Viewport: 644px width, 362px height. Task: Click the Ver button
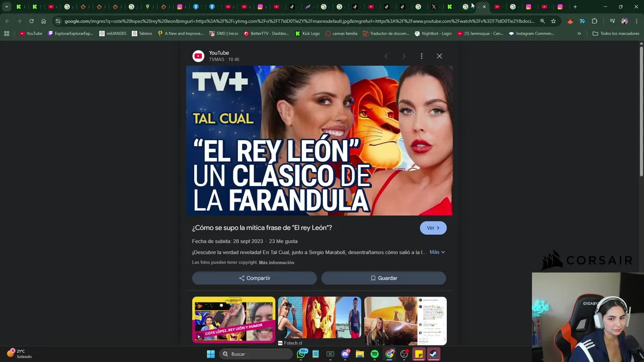433,228
